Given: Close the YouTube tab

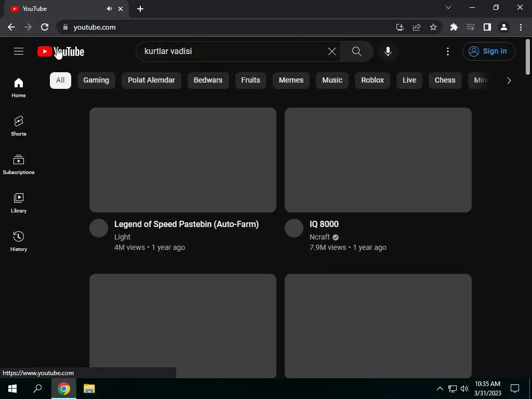Looking at the screenshot, I should click(121, 9).
